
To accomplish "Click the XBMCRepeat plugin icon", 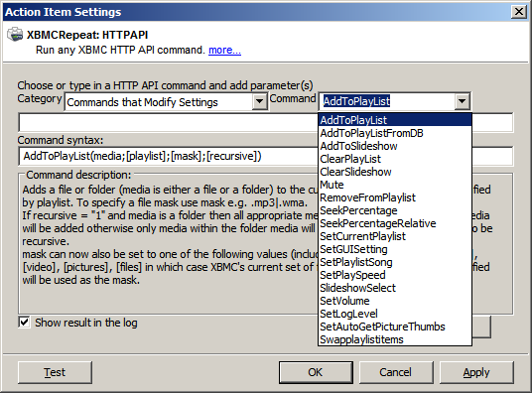I will tap(15, 35).
